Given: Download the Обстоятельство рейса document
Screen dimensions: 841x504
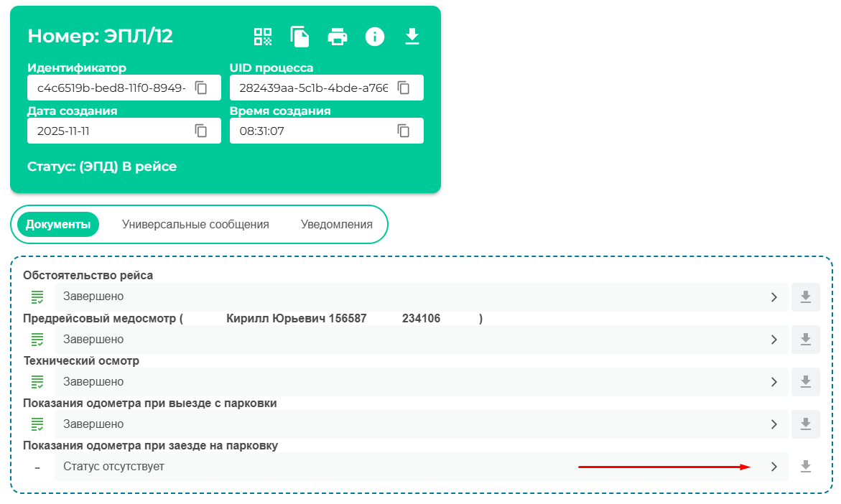Looking at the screenshot, I should (x=806, y=297).
